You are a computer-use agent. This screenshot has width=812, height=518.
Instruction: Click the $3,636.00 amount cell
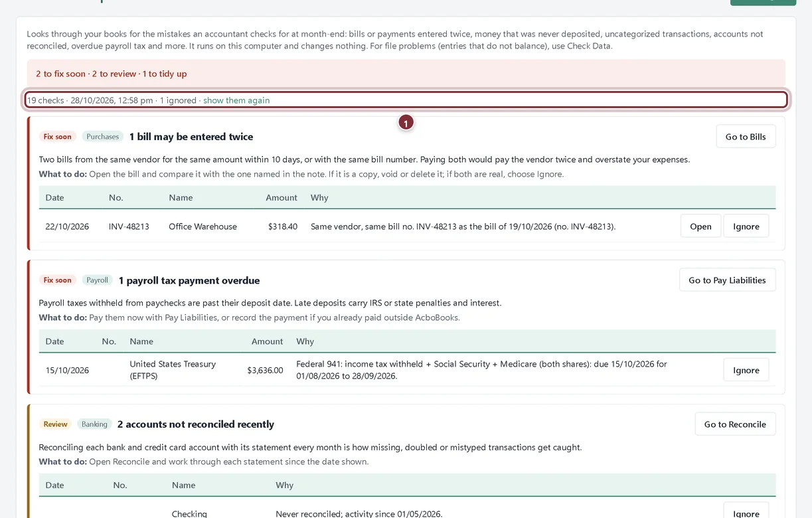[265, 371]
